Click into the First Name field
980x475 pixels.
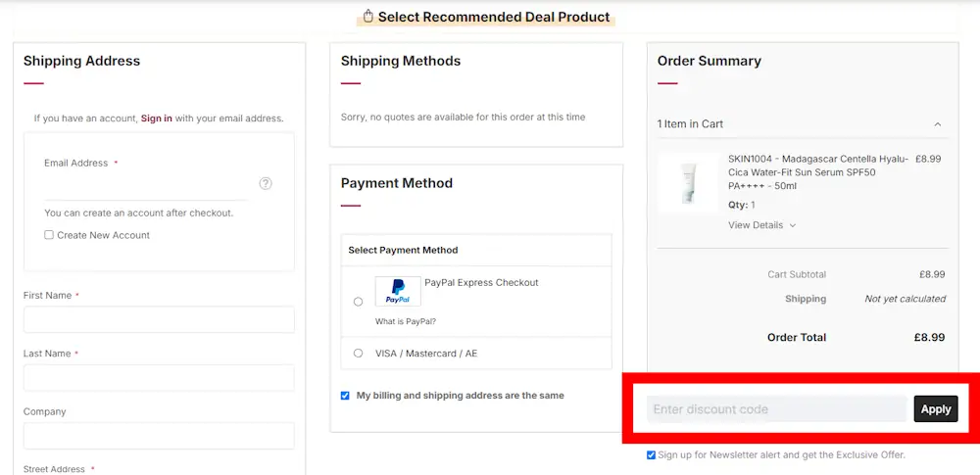pyautogui.click(x=159, y=320)
